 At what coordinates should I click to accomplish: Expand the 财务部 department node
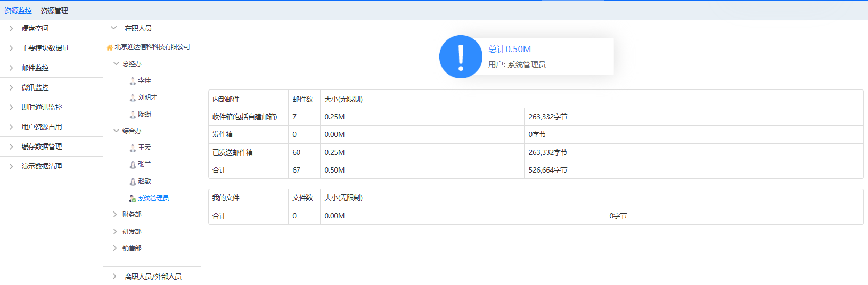click(x=115, y=215)
